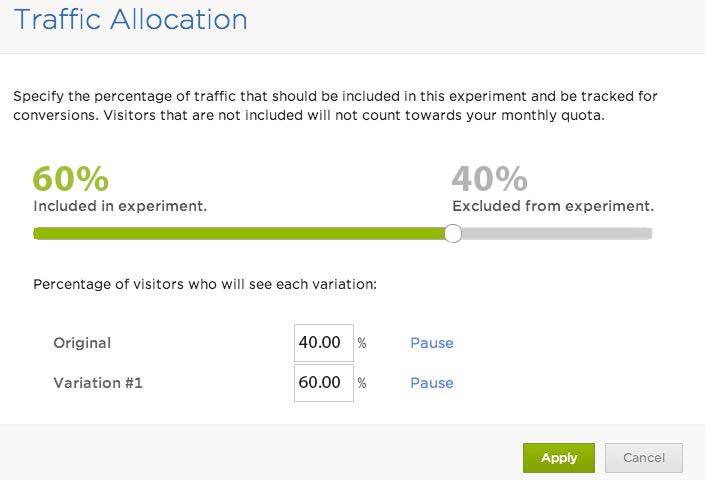Click the "Percentage of visitors" heading text
This screenshot has width=705, height=480.
[x=204, y=284]
